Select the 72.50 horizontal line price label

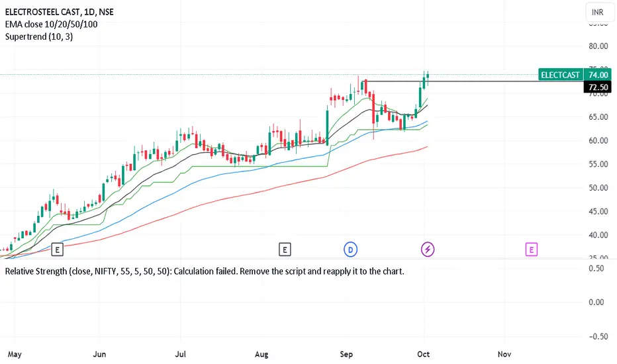[x=598, y=87]
